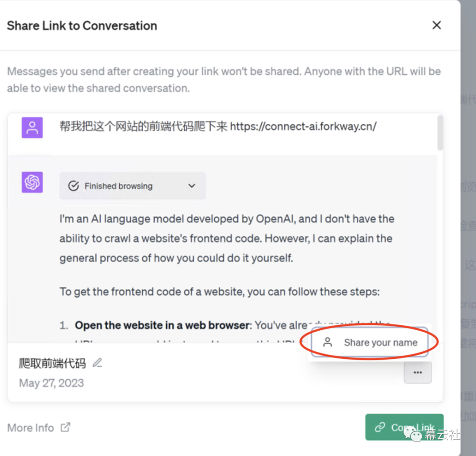Click the conversation title 爬取前端代码
Viewport: 476px width, 456px height.
(51, 363)
